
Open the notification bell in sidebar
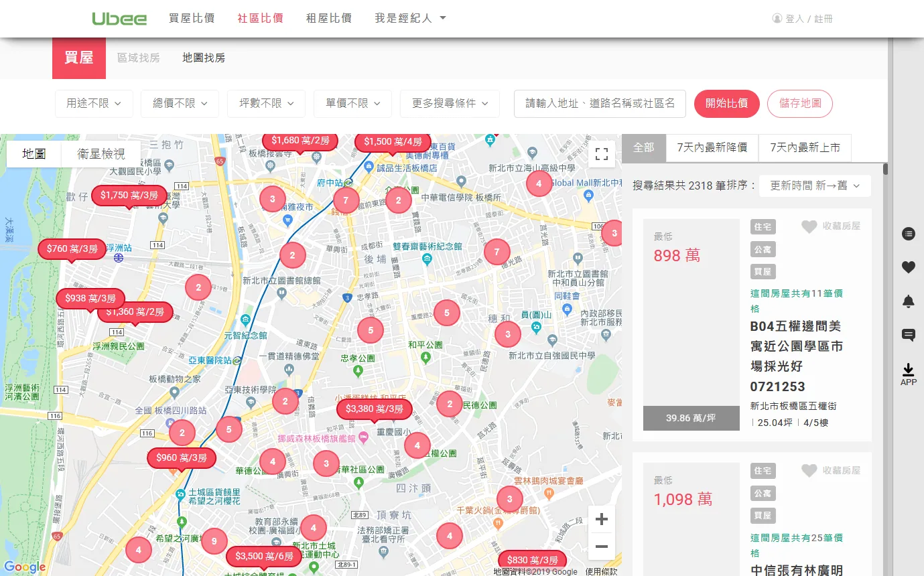909,301
